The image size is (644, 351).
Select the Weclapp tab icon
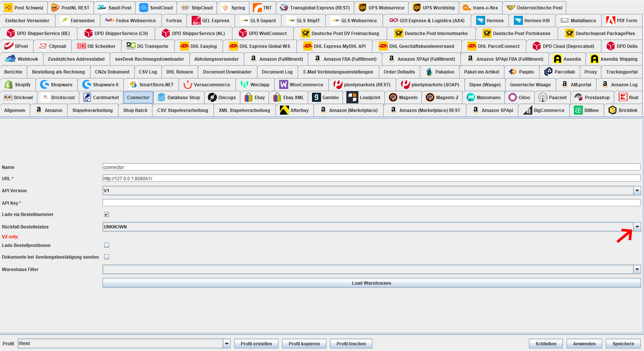244,84
